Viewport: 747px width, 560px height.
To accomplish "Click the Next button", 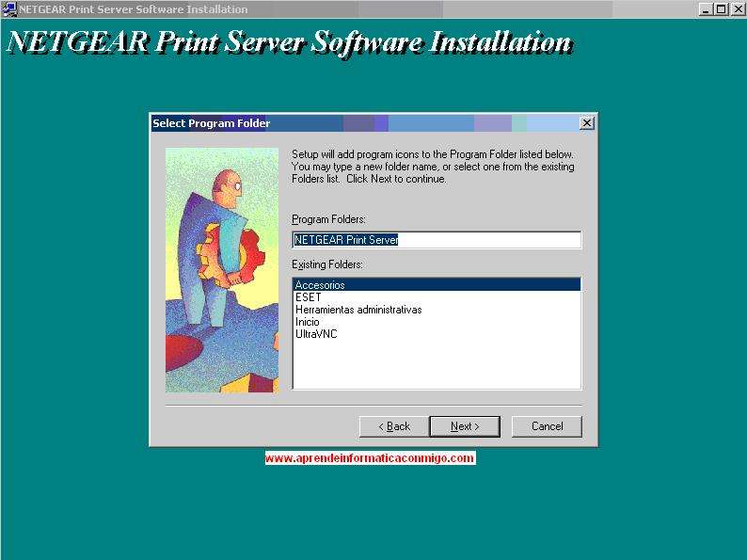I will click(465, 426).
